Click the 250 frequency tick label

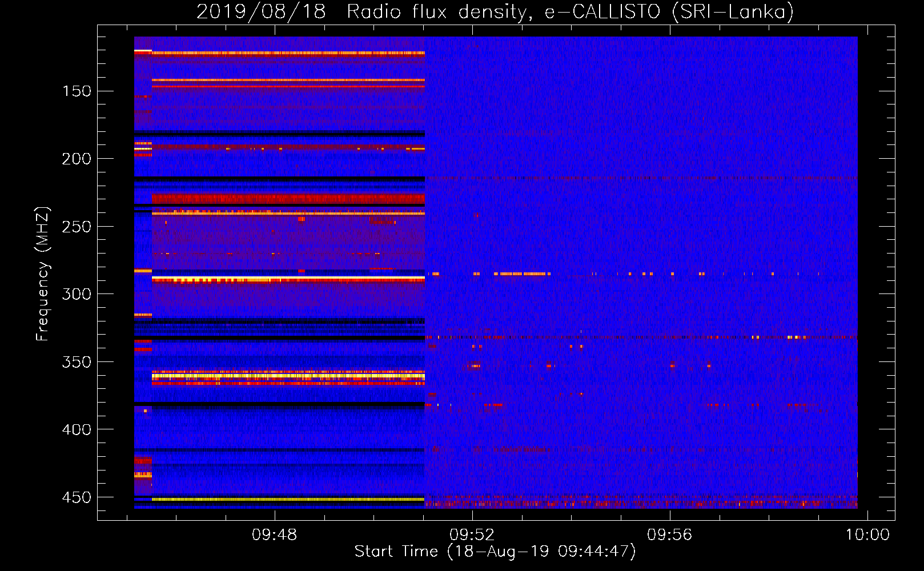77,227
